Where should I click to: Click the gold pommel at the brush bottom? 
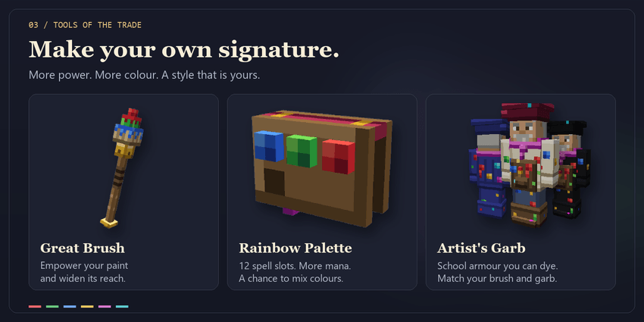coord(109,223)
